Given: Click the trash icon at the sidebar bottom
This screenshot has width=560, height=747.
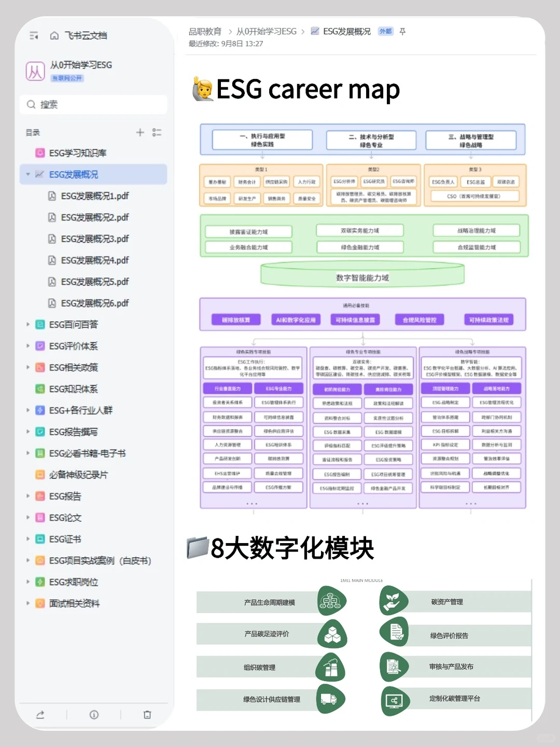Looking at the screenshot, I should tap(147, 714).
